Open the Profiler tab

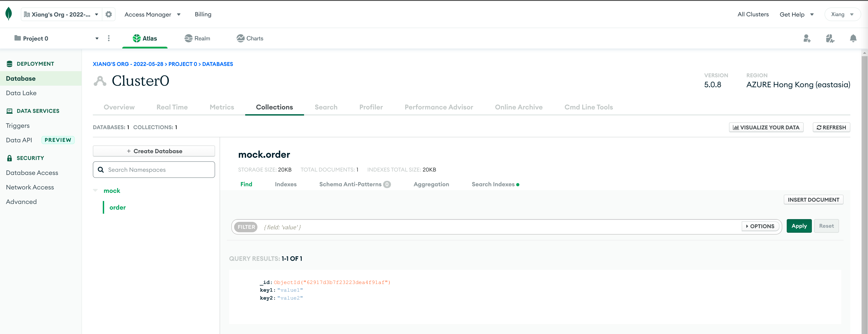(371, 107)
